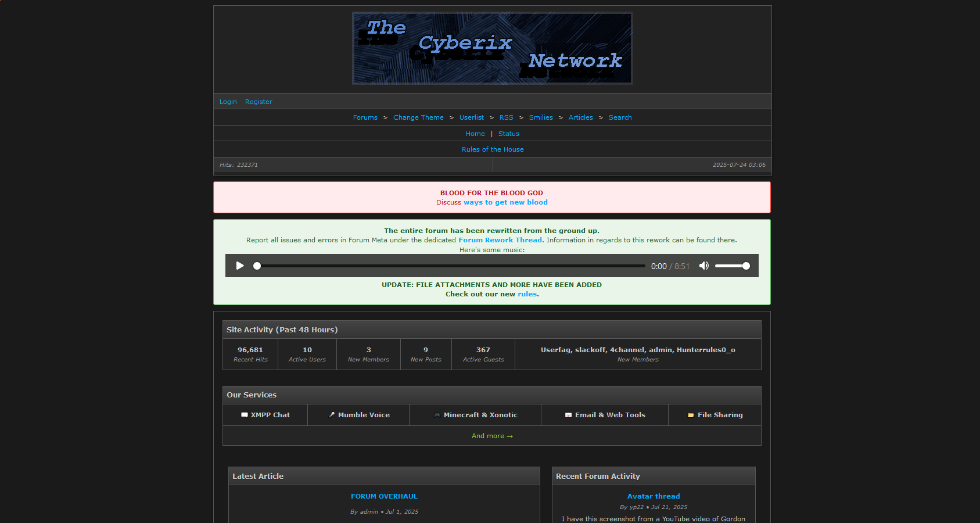Open the Register link
The width and height of the screenshot is (980, 523).
[x=259, y=102]
